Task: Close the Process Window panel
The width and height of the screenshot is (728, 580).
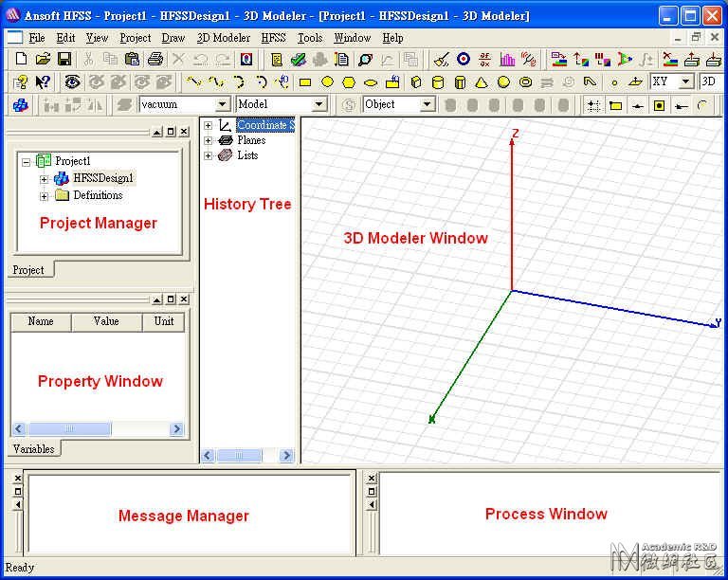Action: click(x=372, y=478)
